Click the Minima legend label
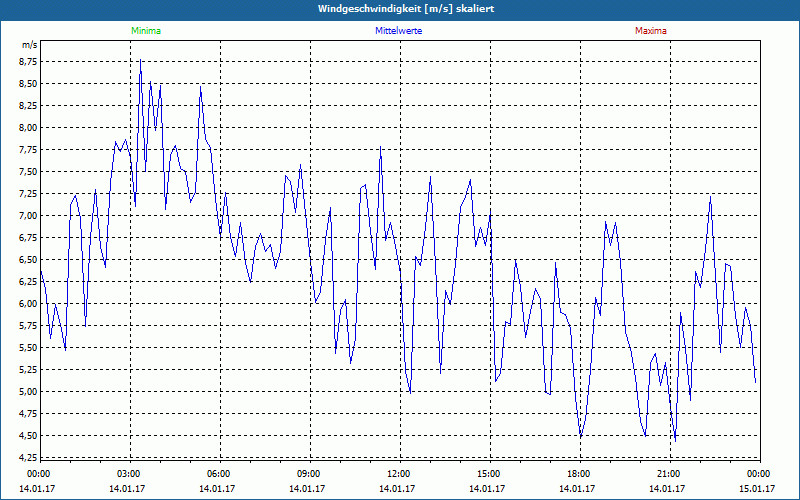 [146, 31]
